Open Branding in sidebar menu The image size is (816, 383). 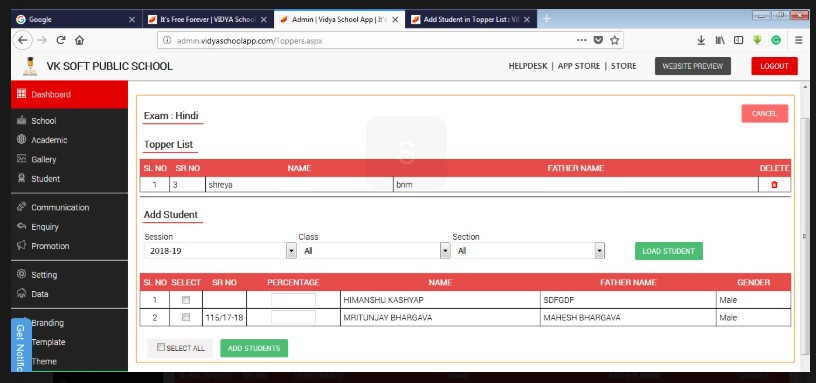(47, 323)
